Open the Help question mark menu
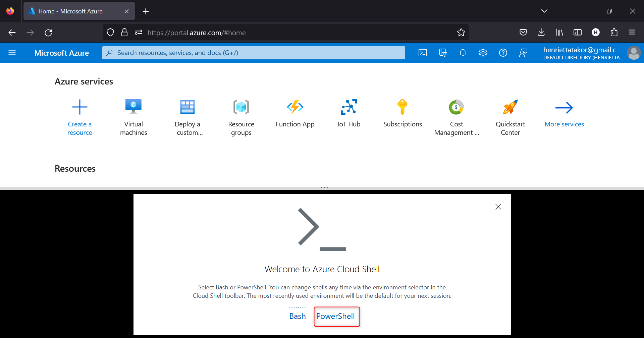This screenshot has height=338, width=644. click(x=503, y=53)
